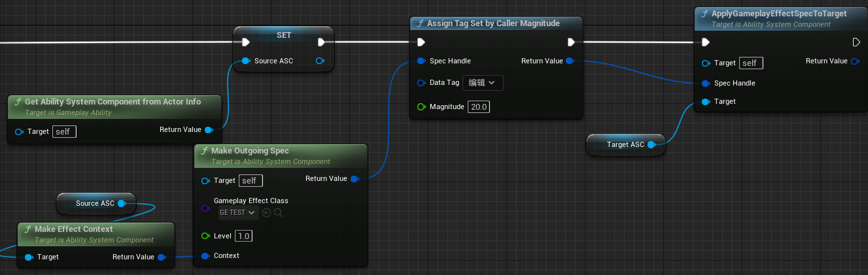Click ApplyGameplayEffectSpecToTarget's Return Value pin
Screen dimensions: 868x275
click(855, 61)
